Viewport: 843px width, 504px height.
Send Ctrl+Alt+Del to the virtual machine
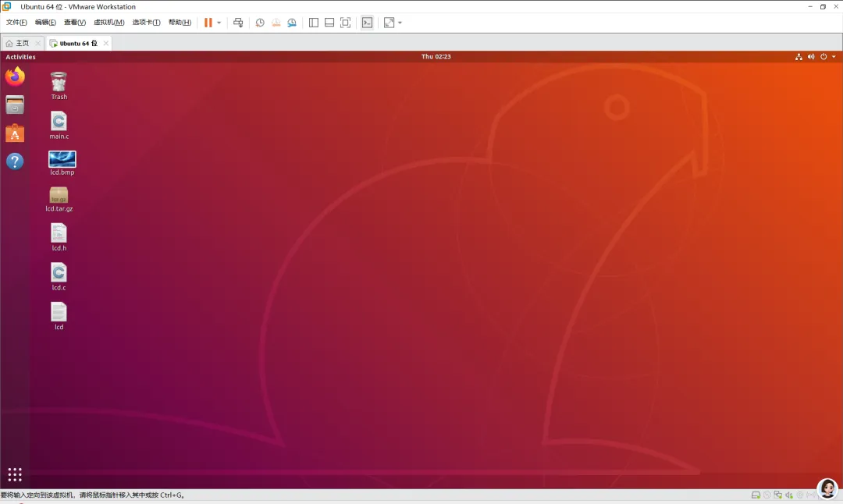(x=238, y=23)
